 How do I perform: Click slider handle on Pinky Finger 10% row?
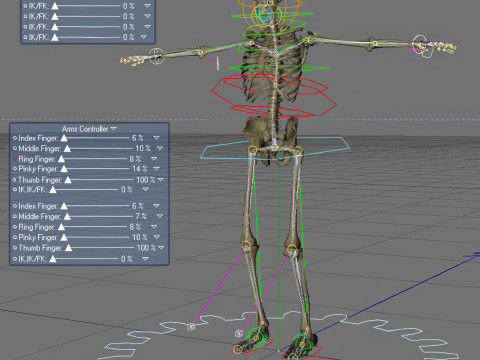click(64, 237)
